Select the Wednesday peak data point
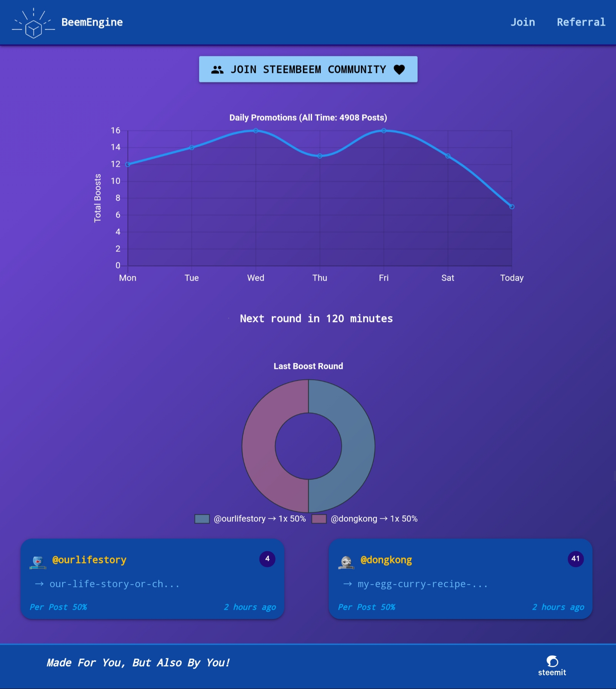The image size is (616, 689). (256, 131)
